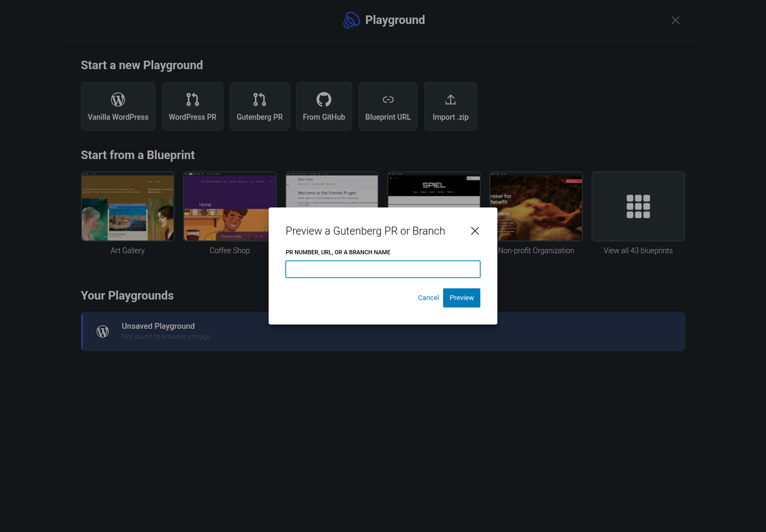The image size is (766, 532).
Task: Click the 'Playground' header title text
Action: tap(395, 20)
